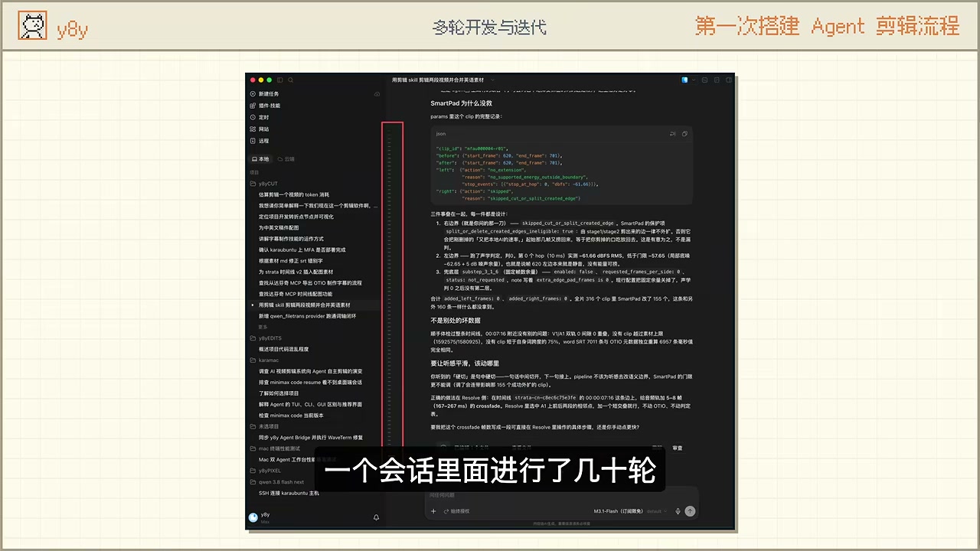Collapse the y8yCUT project folder
This screenshot has height=551, width=980.
pos(264,184)
